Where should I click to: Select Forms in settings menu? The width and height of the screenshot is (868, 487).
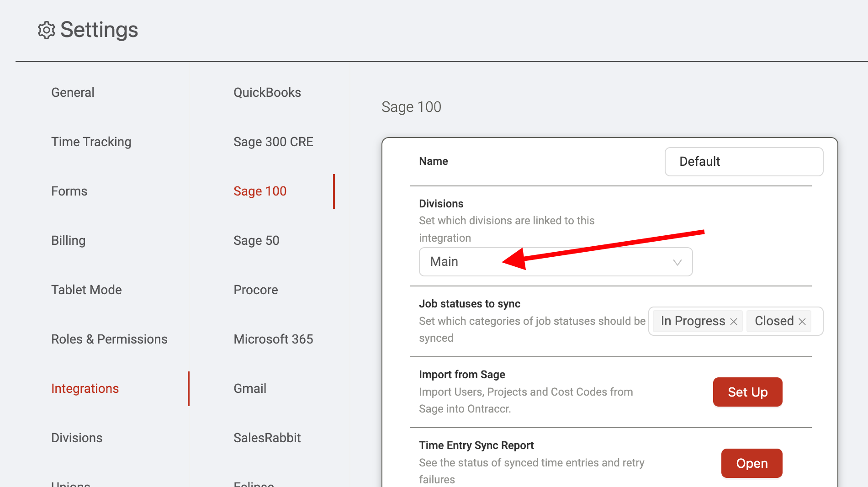click(69, 191)
